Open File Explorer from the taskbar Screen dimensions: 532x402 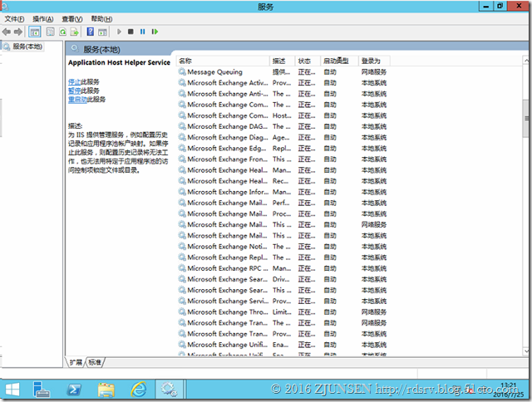[x=106, y=390]
